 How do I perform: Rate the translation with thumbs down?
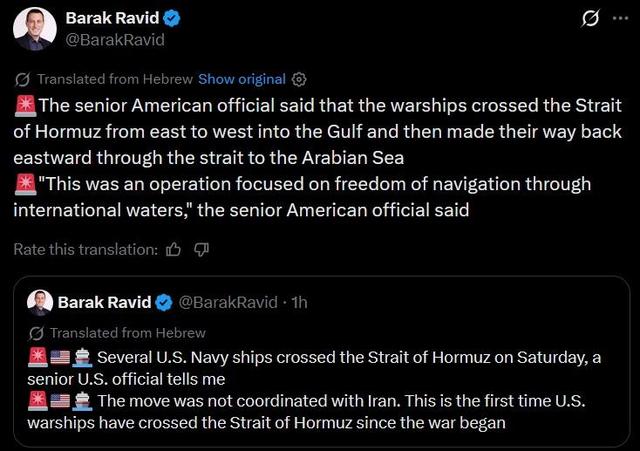tap(201, 249)
